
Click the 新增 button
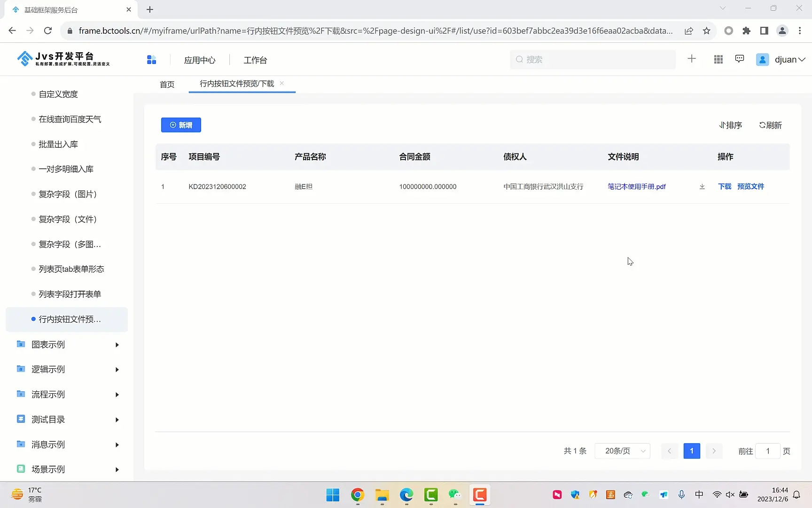[181, 125]
